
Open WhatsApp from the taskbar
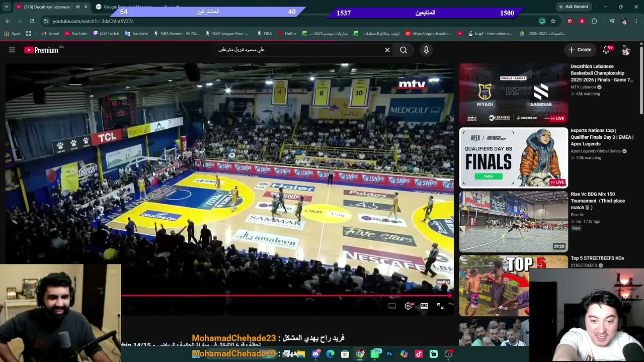[375, 354]
